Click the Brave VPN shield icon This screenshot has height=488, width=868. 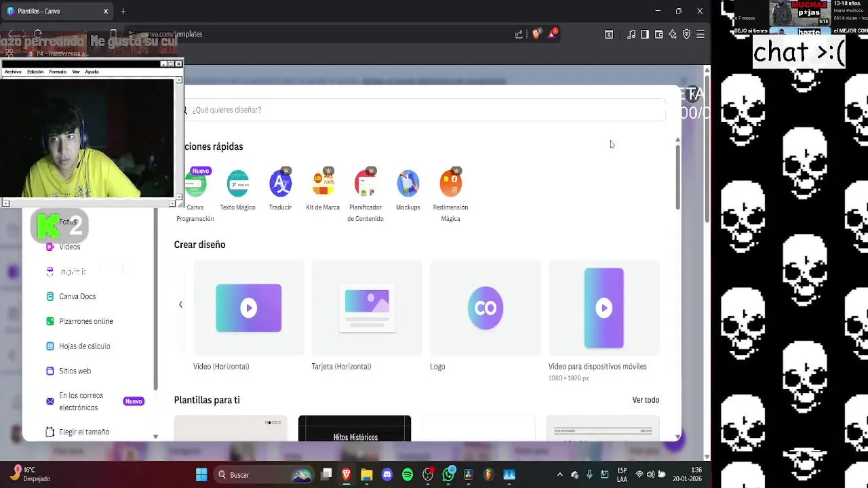686,34
